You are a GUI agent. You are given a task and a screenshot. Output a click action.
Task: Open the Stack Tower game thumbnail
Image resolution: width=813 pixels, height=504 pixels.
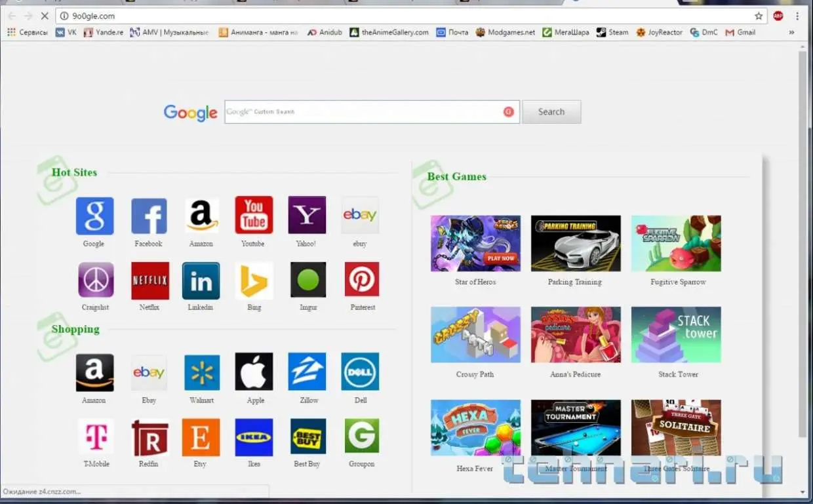click(676, 334)
